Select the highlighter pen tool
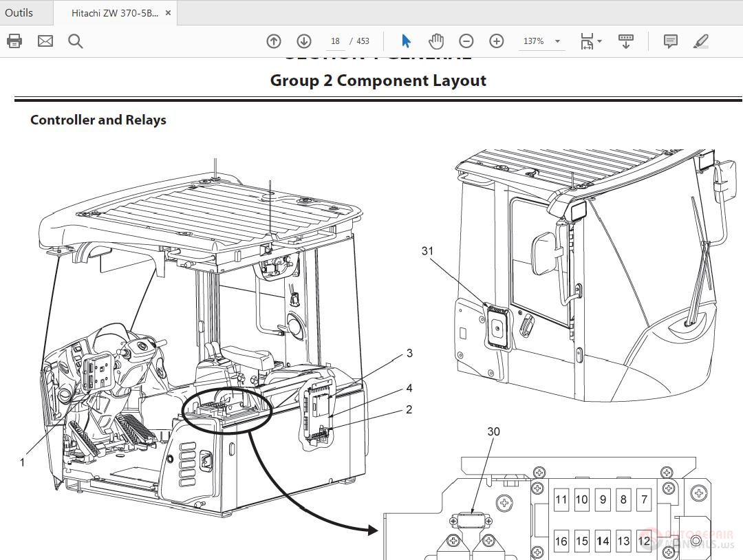 [701, 41]
